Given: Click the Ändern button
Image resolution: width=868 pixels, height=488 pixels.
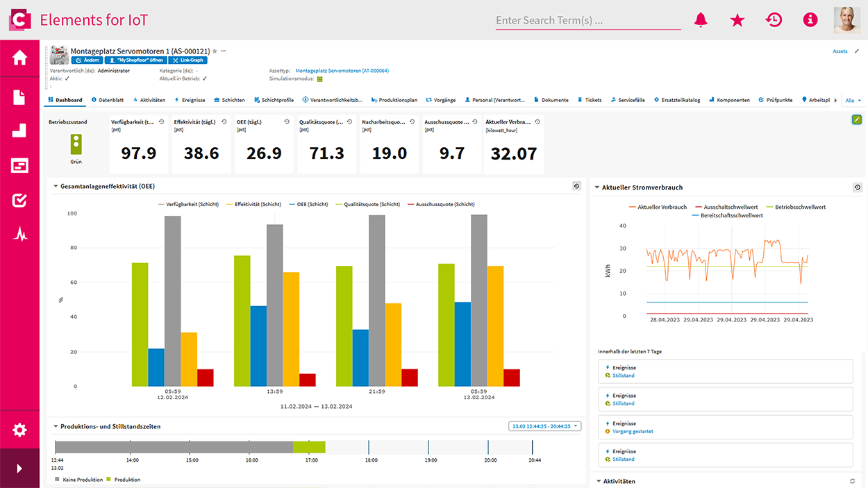Looking at the screenshot, I should [x=87, y=60].
